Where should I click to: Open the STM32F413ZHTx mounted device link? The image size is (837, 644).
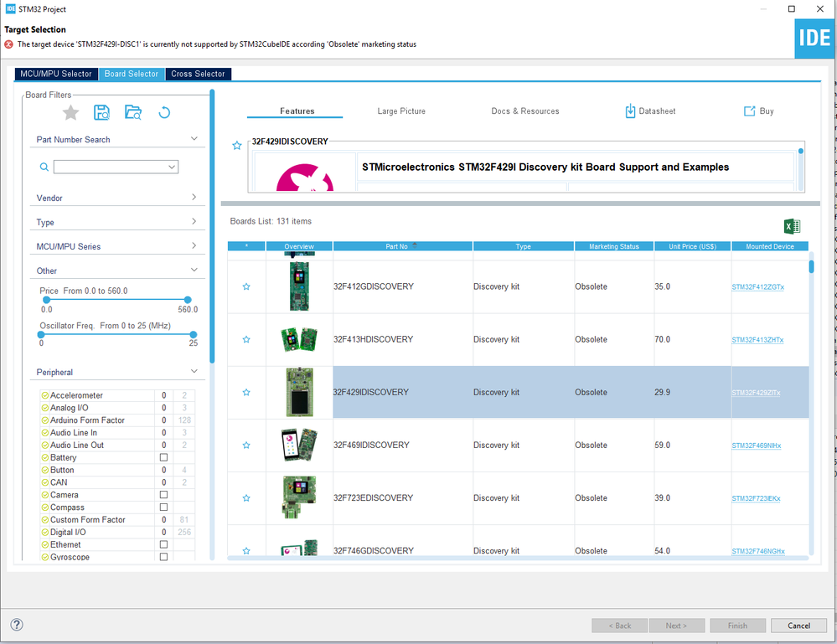(757, 340)
